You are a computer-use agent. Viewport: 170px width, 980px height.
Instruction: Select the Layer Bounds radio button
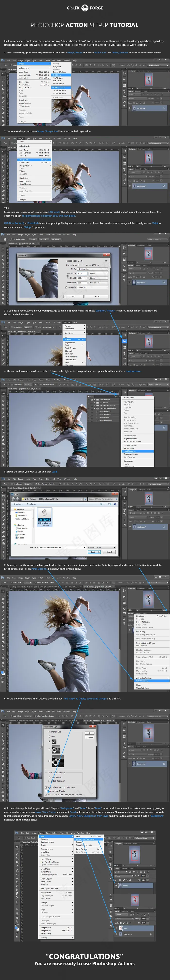tap(49, 777)
